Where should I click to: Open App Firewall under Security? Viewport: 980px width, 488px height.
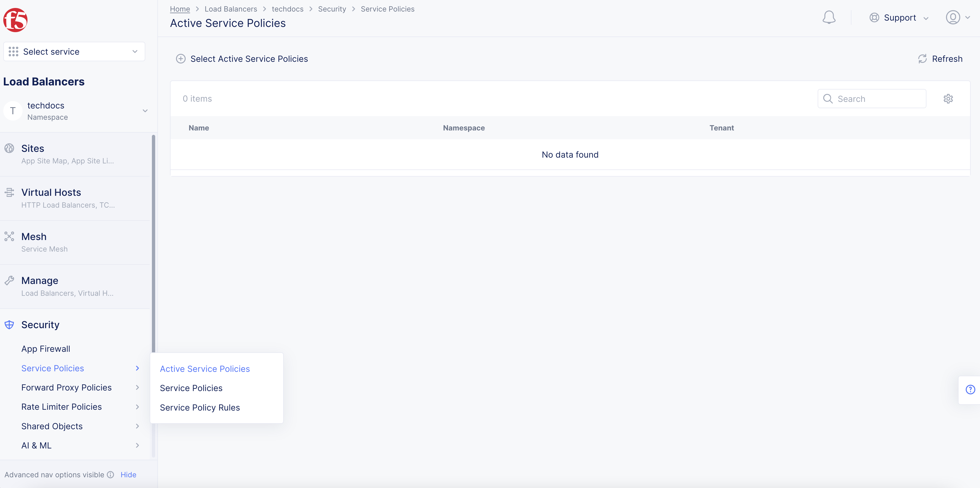click(46, 349)
